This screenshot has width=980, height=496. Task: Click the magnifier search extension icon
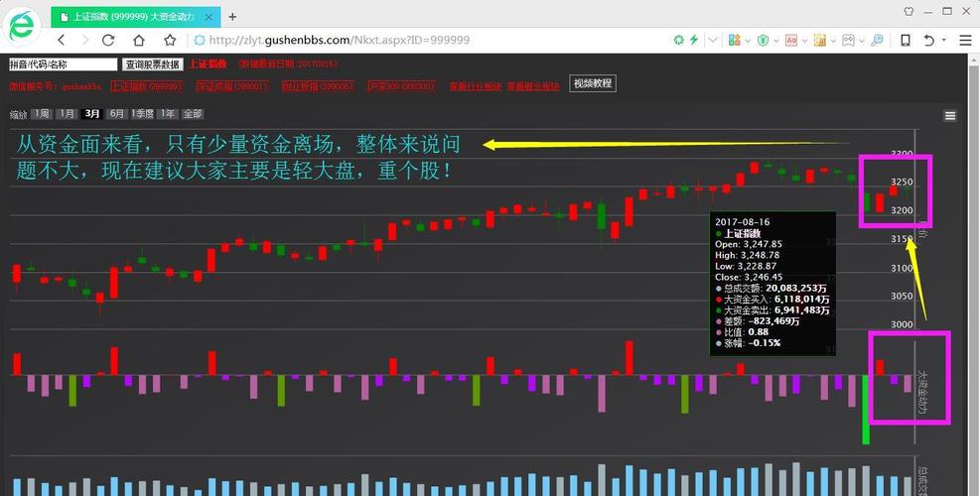click(x=878, y=40)
